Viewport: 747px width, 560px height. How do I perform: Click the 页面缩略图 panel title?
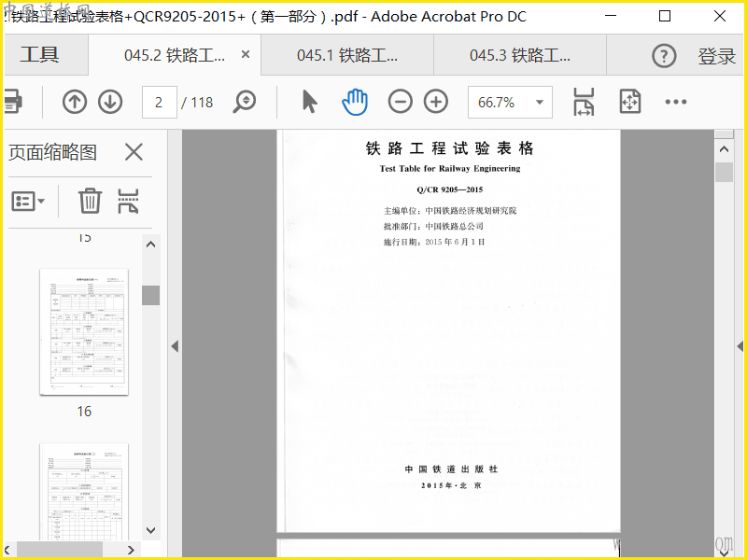pyautogui.click(x=52, y=152)
